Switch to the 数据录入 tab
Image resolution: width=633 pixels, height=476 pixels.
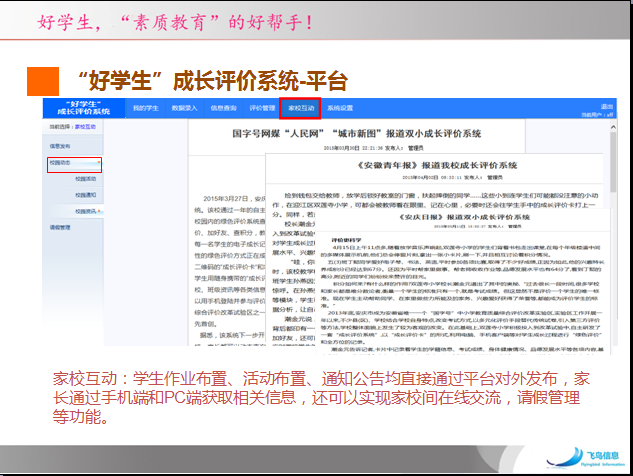[185, 107]
